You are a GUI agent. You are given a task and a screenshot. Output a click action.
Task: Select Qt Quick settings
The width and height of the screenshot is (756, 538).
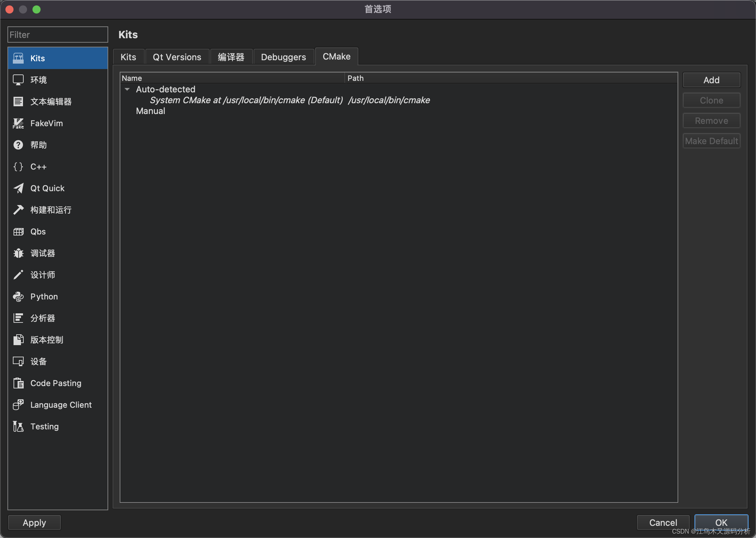[x=47, y=188]
